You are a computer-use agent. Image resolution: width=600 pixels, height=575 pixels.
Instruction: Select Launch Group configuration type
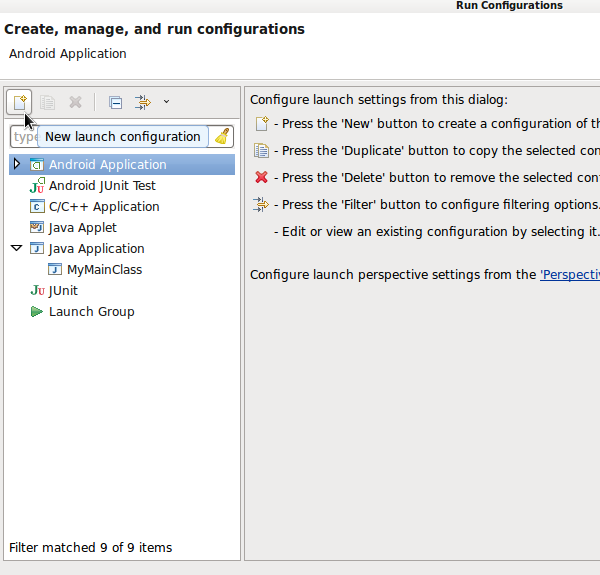coord(91,311)
